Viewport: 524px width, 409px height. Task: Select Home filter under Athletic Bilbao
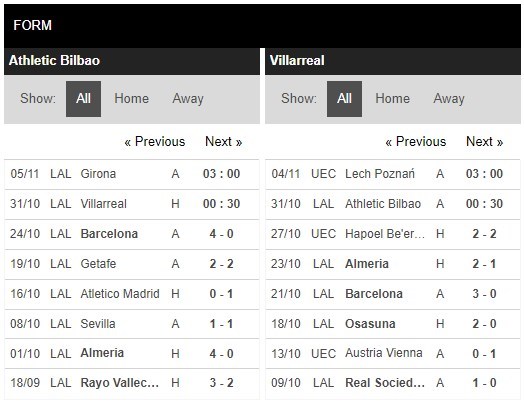tap(131, 99)
